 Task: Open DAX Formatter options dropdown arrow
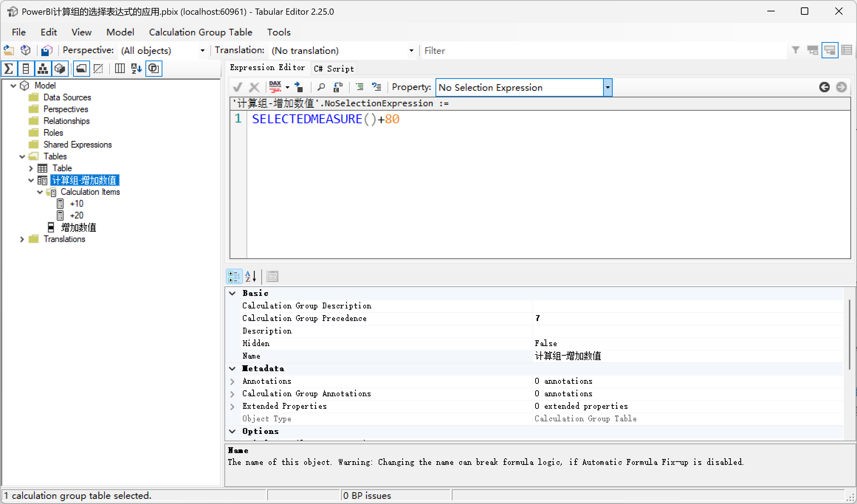click(x=288, y=88)
